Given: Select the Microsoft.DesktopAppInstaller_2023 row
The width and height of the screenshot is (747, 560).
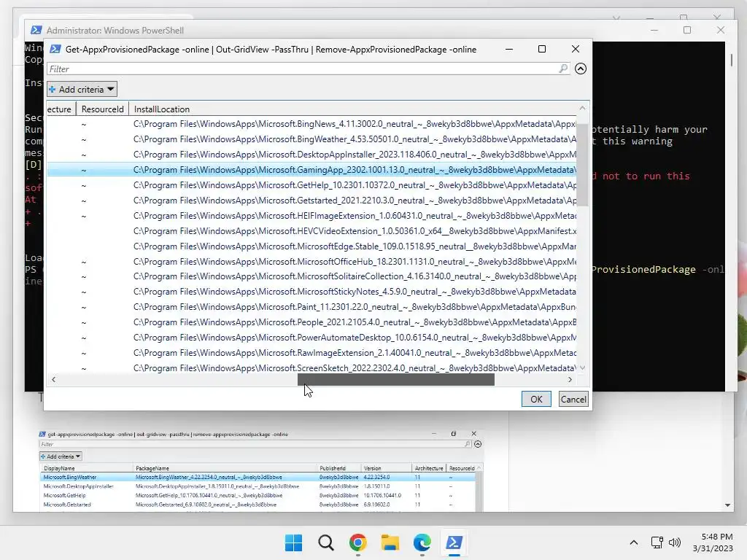Looking at the screenshot, I should tap(311, 155).
